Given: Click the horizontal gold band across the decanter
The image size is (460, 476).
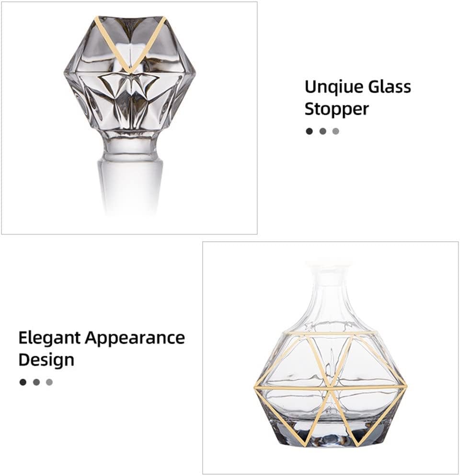Looking at the screenshot, I should click(x=331, y=387).
